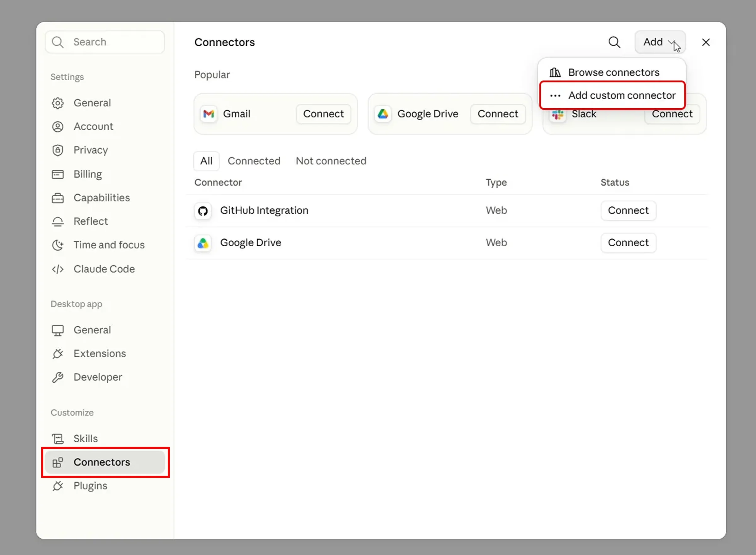Click the Desktop app General monitor icon
Image resolution: width=756 pixels, height=555 pixels.
click(x=57, y=330)
